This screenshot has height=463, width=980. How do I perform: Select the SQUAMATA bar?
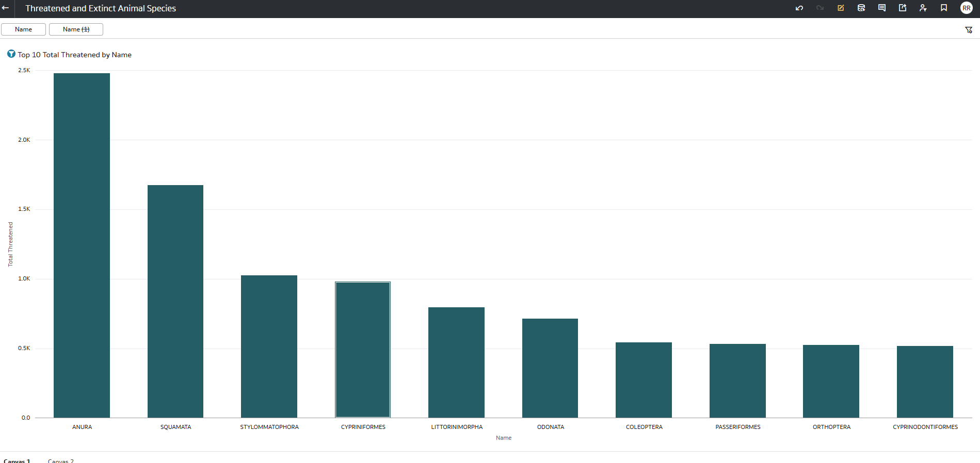pyautogui.click(x=175, y=301)
